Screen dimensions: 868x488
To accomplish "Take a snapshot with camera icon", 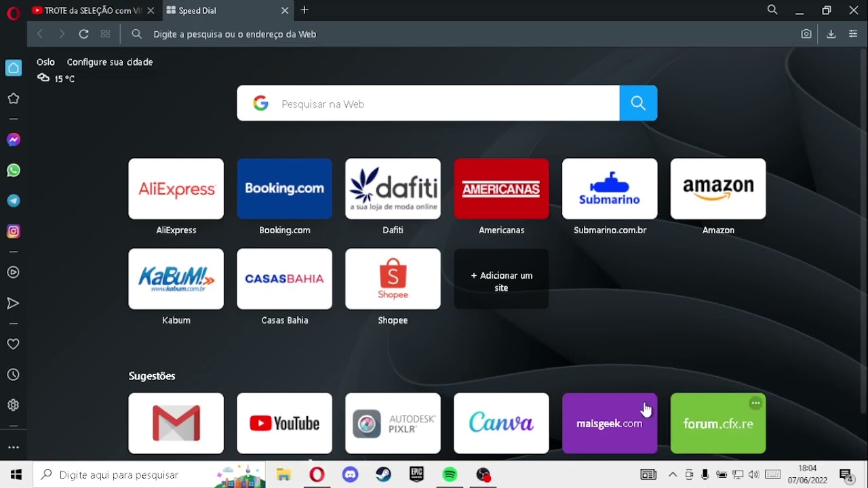I will click(806, 34).
